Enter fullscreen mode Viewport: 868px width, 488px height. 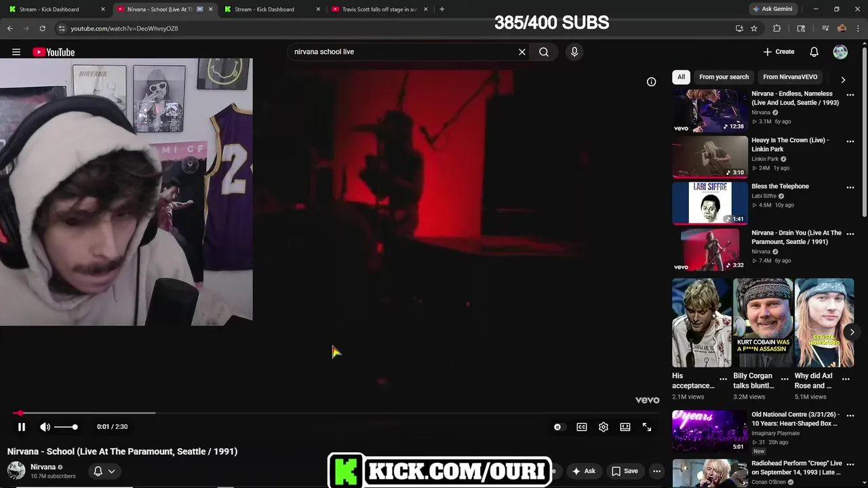point(647,427)
